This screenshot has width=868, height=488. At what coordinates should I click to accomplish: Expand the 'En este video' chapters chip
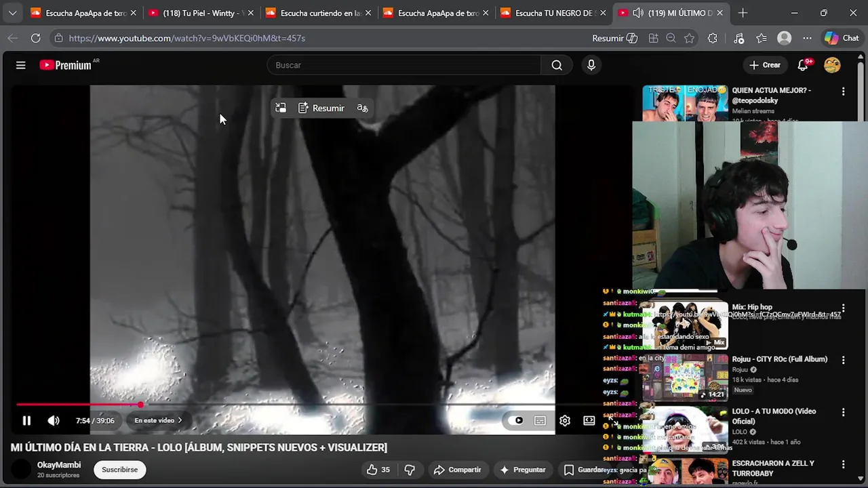[x=158, y=421]
